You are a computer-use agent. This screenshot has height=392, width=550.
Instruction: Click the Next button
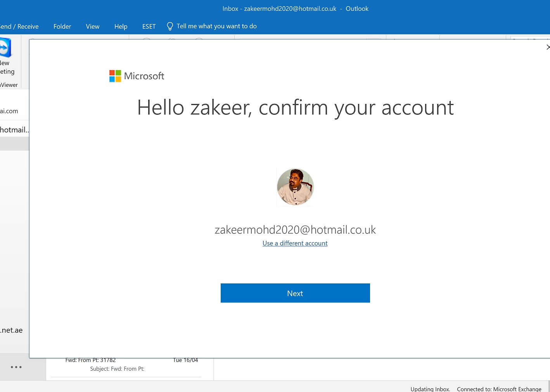(x=295, y=293)
